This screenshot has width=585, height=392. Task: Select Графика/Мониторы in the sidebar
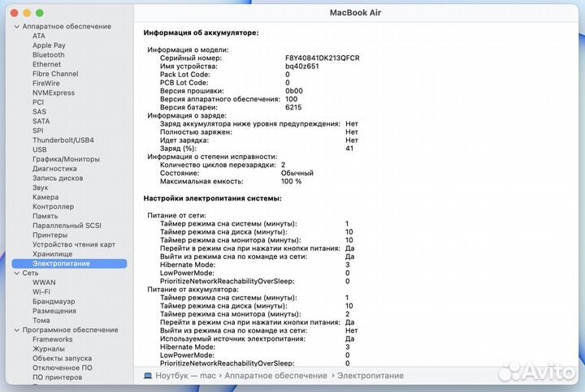[x=66, y=159]
